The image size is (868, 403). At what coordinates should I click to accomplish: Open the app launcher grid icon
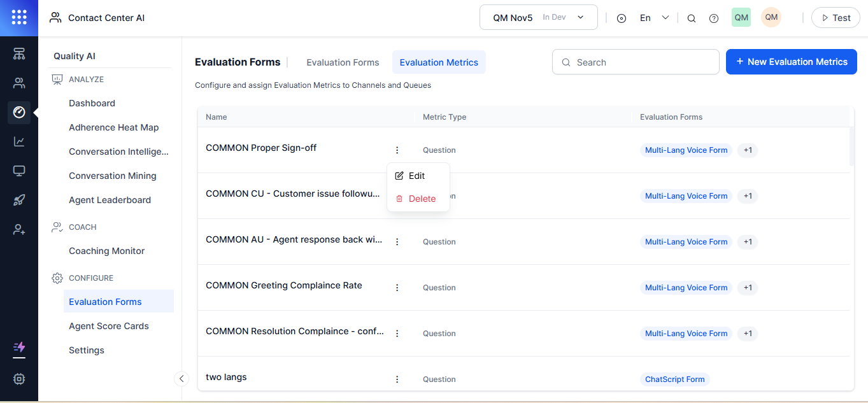pyautogui.click(x=19, y=18)
